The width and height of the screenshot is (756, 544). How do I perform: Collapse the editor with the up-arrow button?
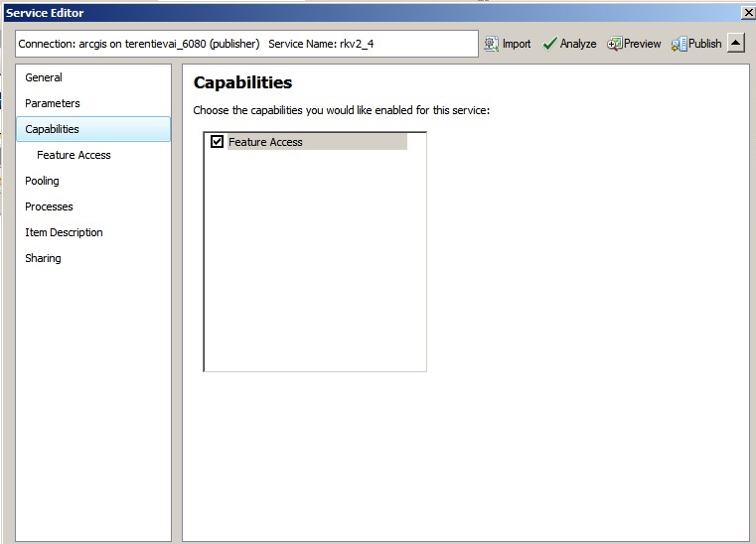coord(736,44)
